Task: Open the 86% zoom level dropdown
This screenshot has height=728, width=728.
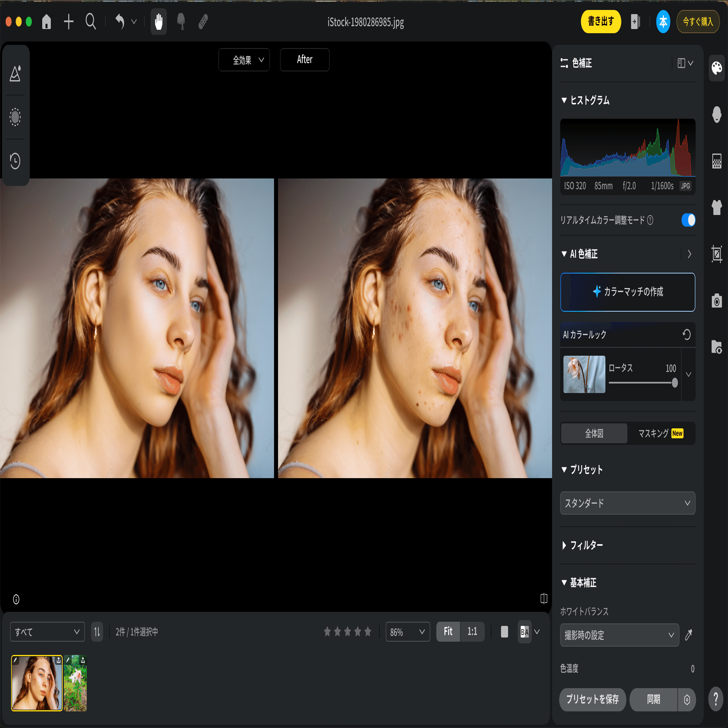Action: (407, 632)
